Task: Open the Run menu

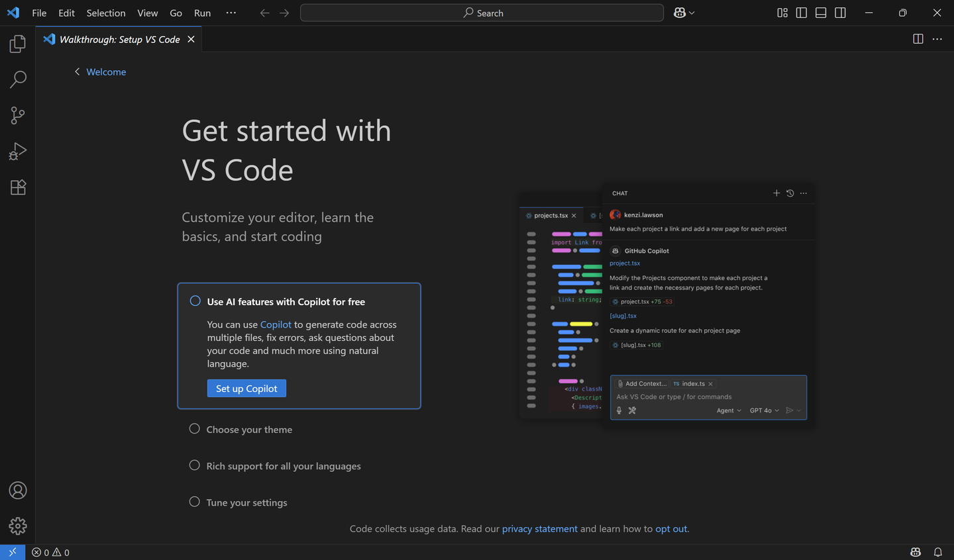Action: (202, 13)
